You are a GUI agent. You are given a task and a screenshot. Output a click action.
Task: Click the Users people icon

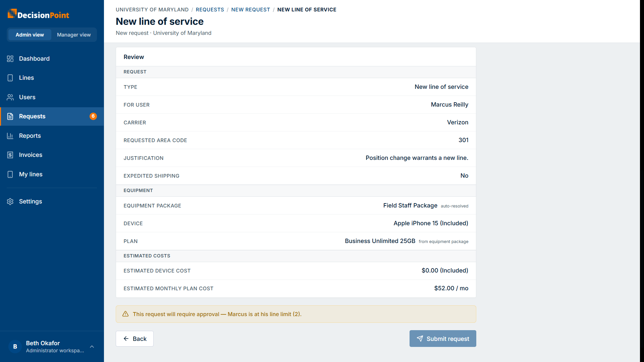tap(10, 97)
